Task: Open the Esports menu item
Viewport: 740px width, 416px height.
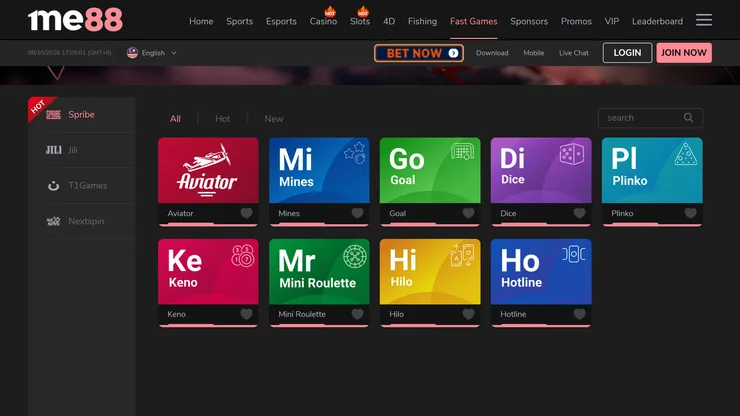Action: pos(281,21)
